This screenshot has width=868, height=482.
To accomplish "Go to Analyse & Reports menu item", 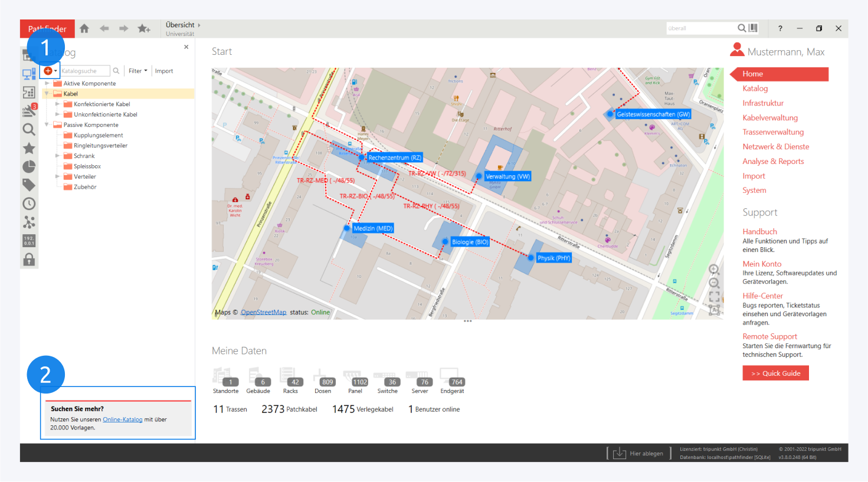I will tap(773, 161).
